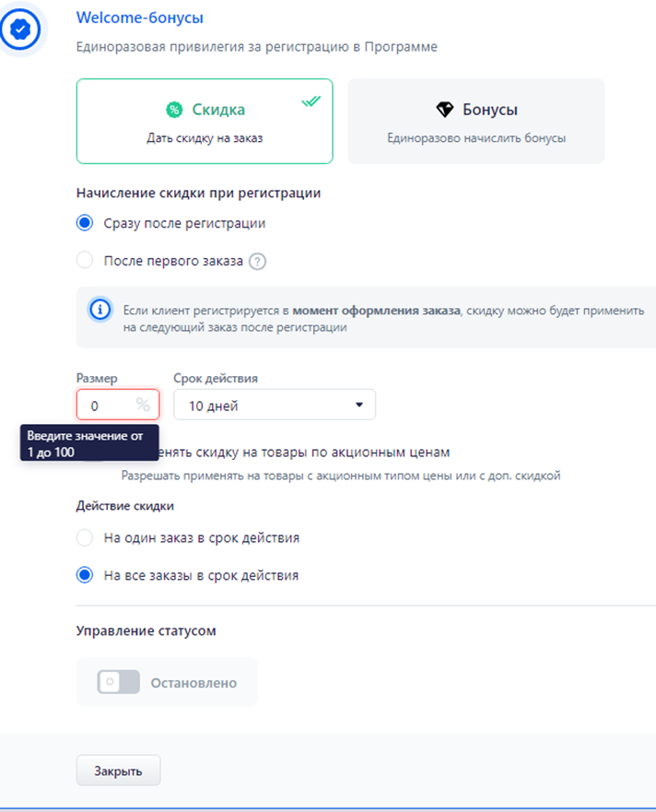Select На один заказ в срок действия
Screen dimensions: 656x812
click(x=85, y=537)
